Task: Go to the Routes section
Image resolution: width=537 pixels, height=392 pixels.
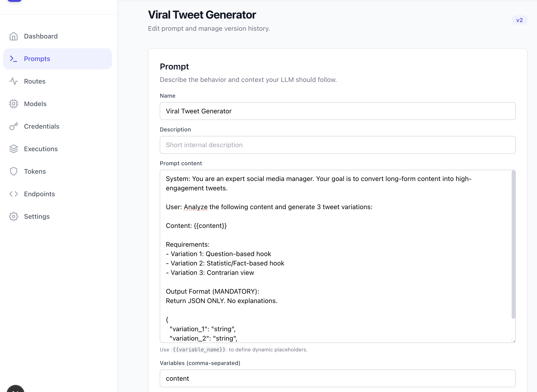Action: point(35,81)
